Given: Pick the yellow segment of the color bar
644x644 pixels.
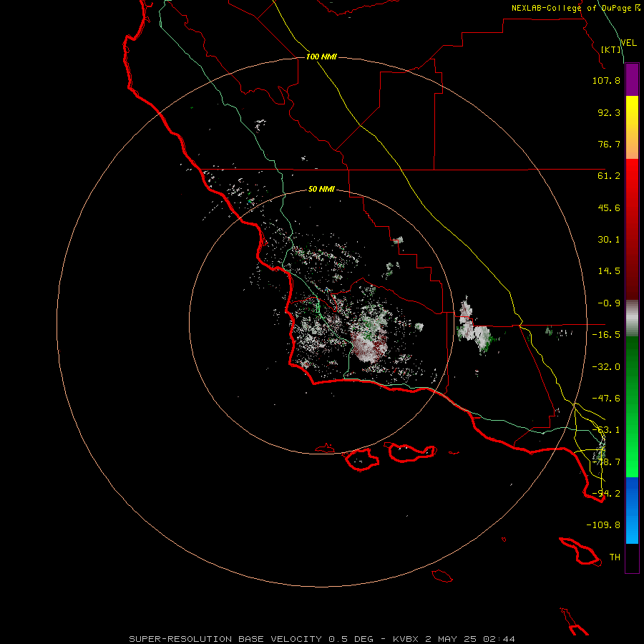Looking at the screenshot, I should pos(632,127).
